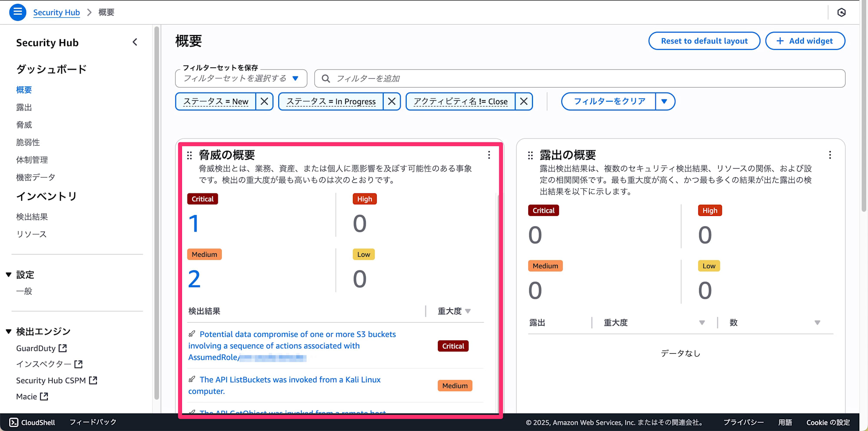
Task: Click the search magnifier in the filter field
Action: pyautogui.click(x=326, y=79)
